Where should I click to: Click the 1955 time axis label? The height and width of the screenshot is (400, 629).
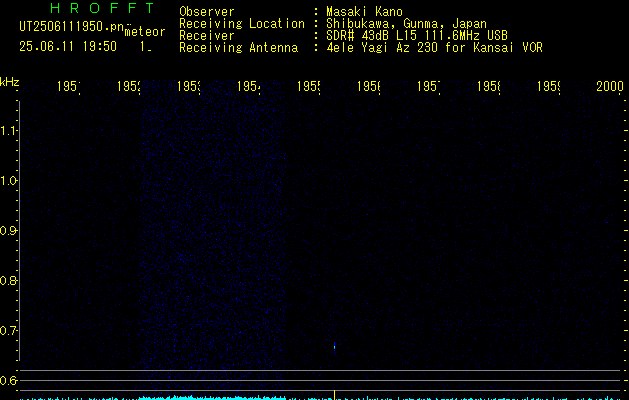tap(308, 86)
